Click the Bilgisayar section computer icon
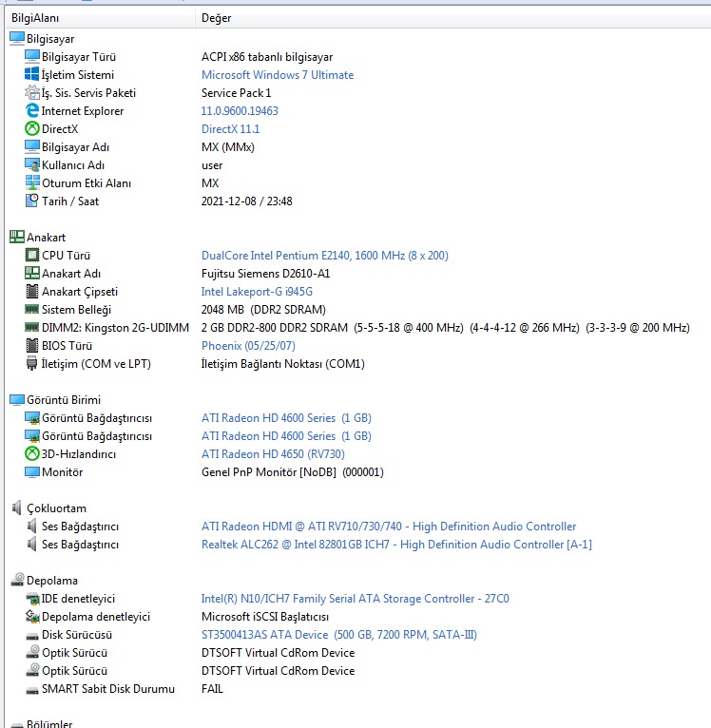This screenshot has width=711, height=728. (x=16, y=38)
